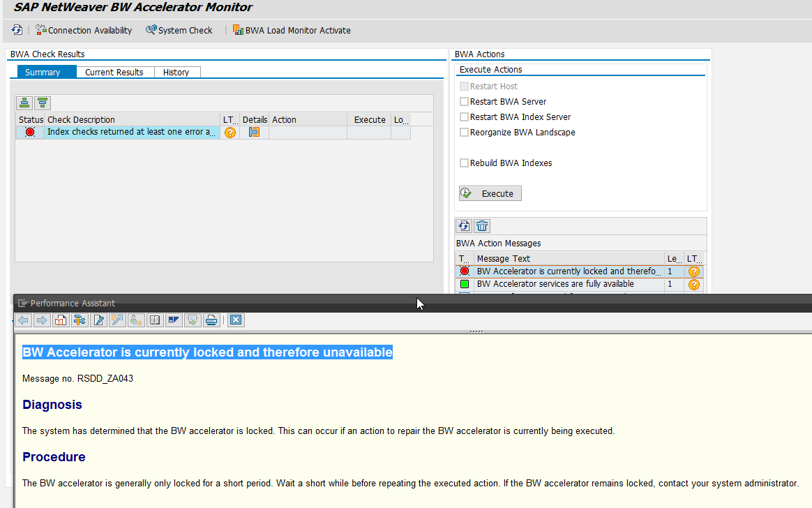Screen dimensions: 812x508
Task: Close the Performance Assistant with X icon
Action: [x=236, y=320]
